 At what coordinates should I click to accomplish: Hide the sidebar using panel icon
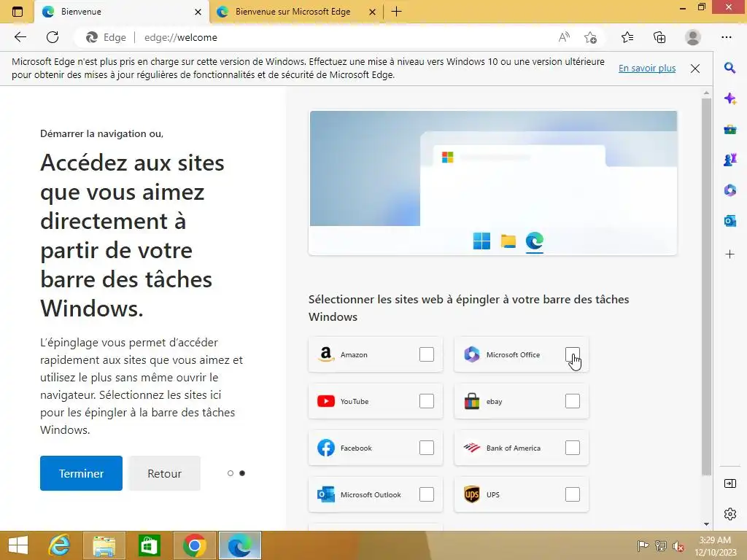pos(729,484)
